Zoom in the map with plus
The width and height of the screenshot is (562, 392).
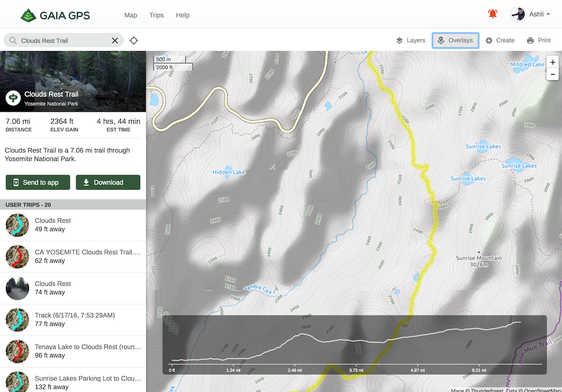(553, 62)
